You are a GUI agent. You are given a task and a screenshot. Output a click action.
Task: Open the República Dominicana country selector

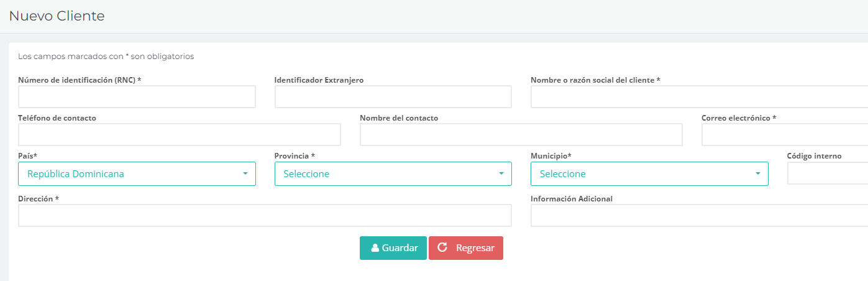(x=130, y=174)
